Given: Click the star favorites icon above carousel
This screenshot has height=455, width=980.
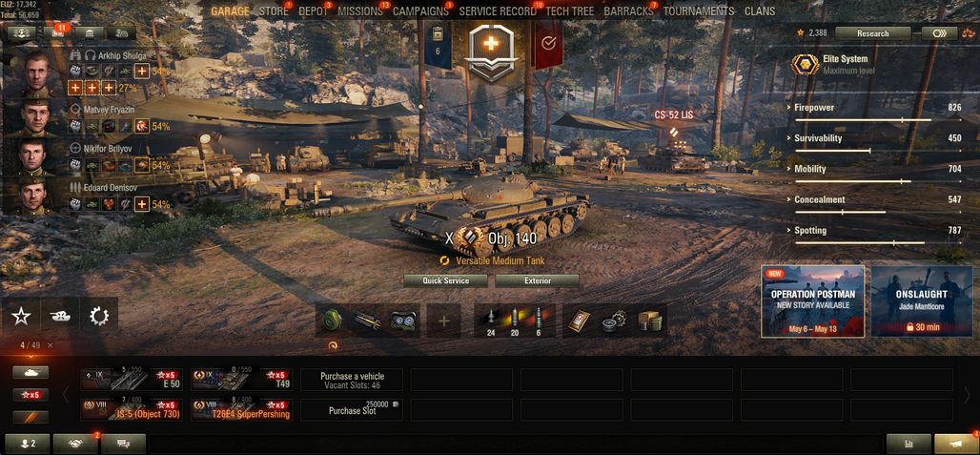Looking at the screenshot, I should pos(21,317).
